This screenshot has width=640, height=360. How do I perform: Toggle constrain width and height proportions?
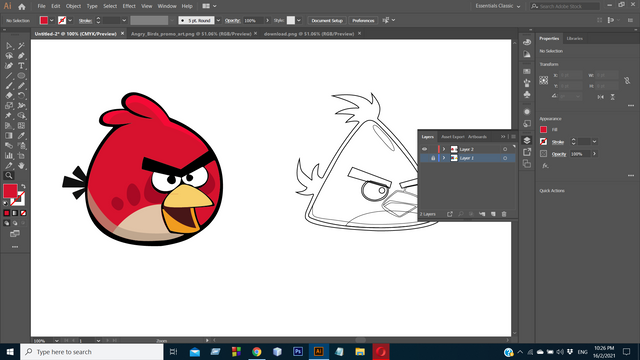(x=627, y=81)
